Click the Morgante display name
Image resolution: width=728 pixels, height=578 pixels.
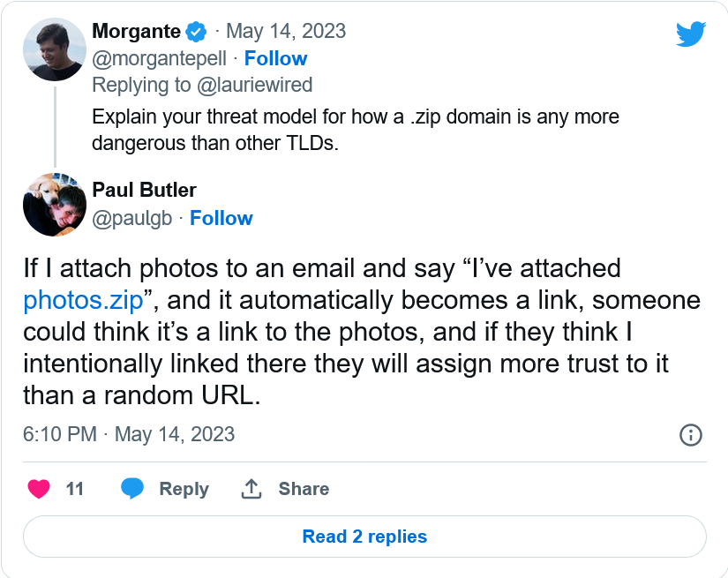(x=136, y=32)
